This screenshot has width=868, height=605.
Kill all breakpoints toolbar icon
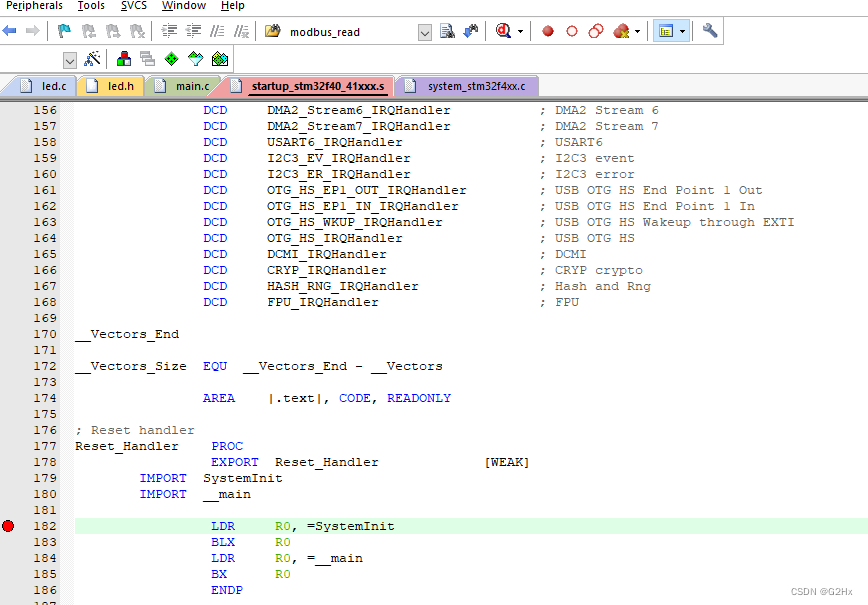(622, 30)
